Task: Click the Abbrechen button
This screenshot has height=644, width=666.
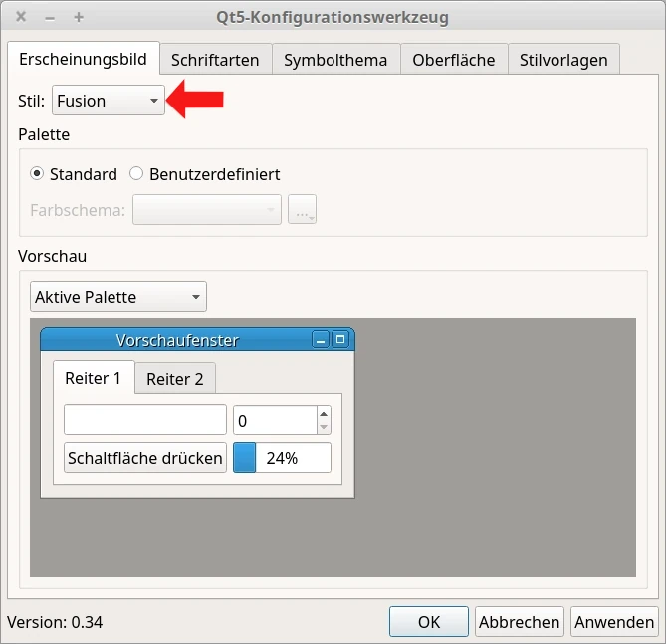Action: pyautogui.click(x=519, y=621)
